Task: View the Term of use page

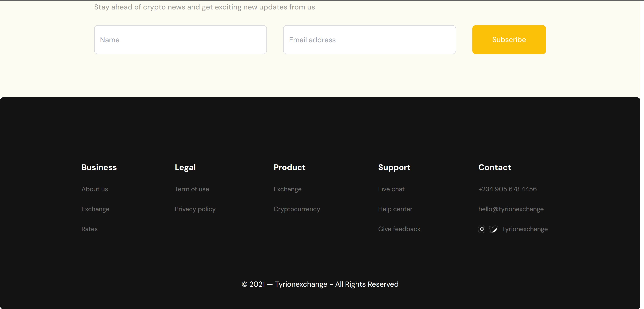Action: [x=192, y=189]
